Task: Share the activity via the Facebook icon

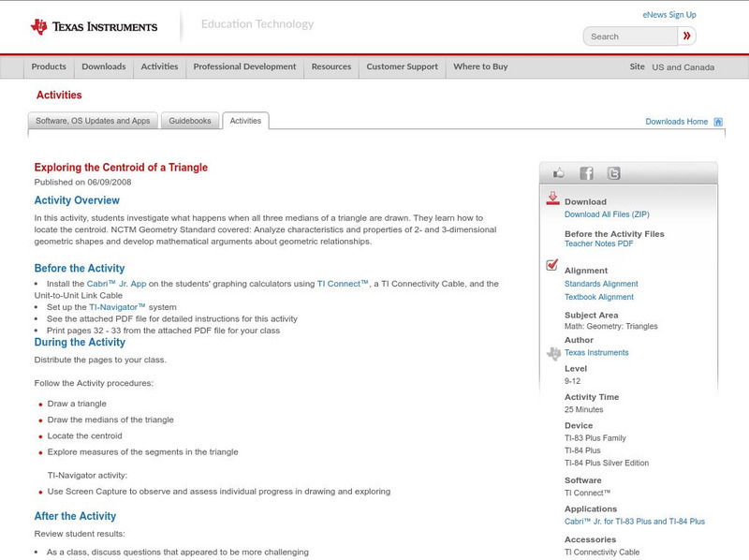Action: click(587, 173)
